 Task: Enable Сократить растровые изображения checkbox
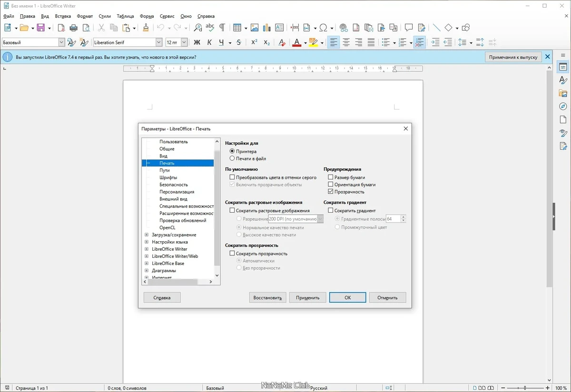[x=232, y=210]
